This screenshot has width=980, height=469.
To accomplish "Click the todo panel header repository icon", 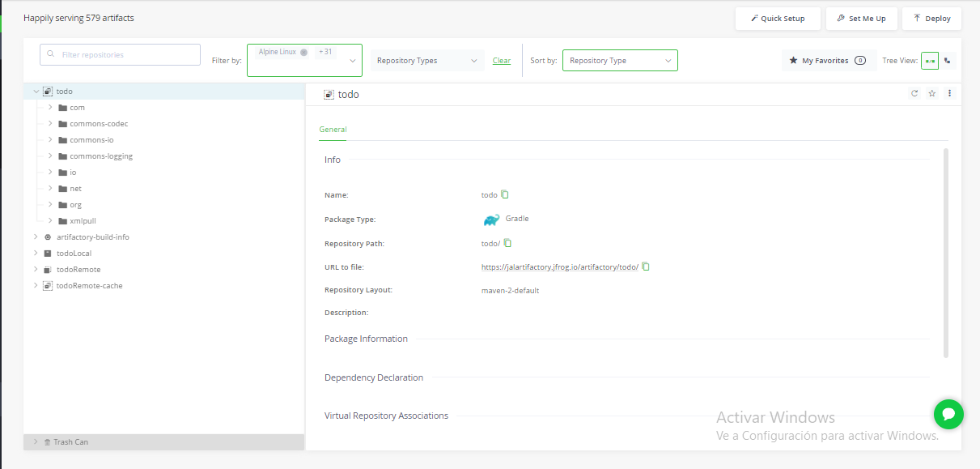I will (x=329, y=95).
